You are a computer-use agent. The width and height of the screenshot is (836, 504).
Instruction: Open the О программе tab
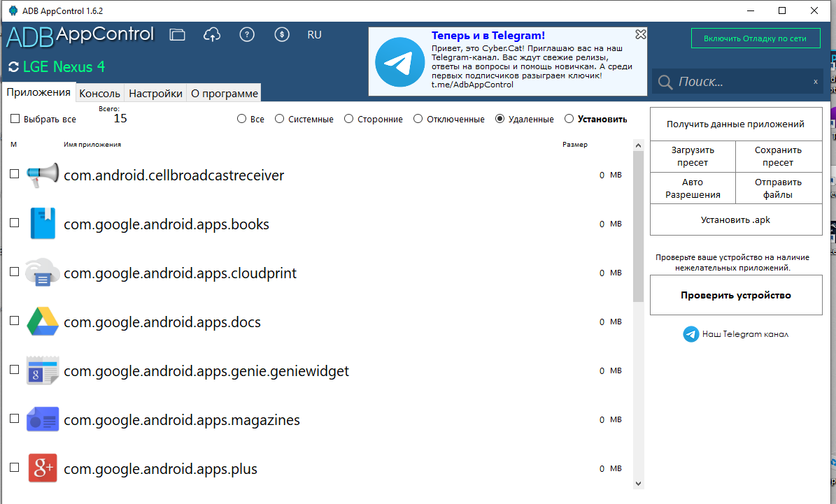225,93
